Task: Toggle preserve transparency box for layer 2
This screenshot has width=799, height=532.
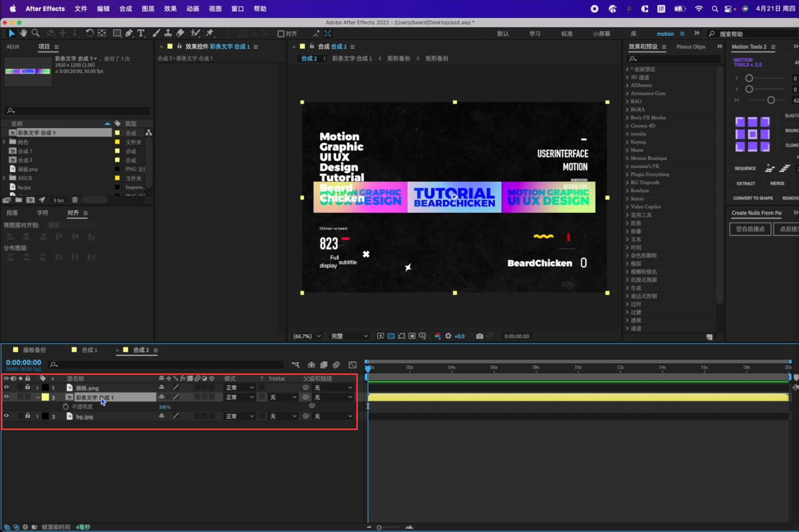Action: [x=262, y=397]
